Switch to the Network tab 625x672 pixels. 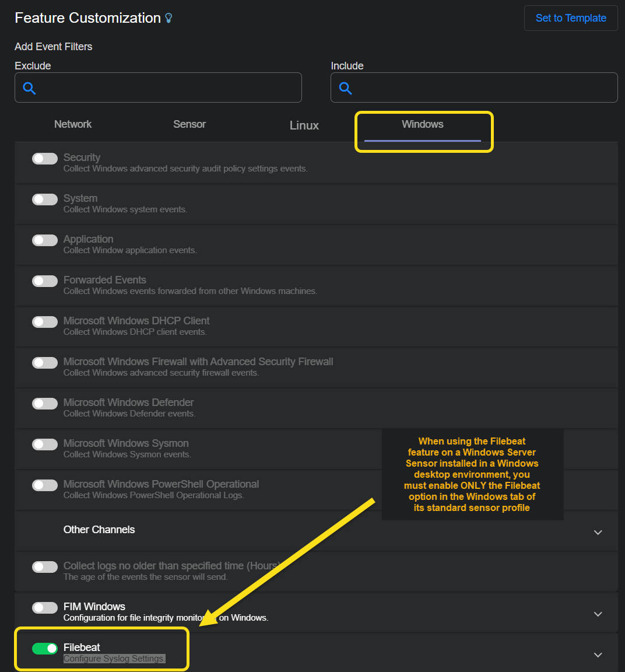[x=73, y=124]
